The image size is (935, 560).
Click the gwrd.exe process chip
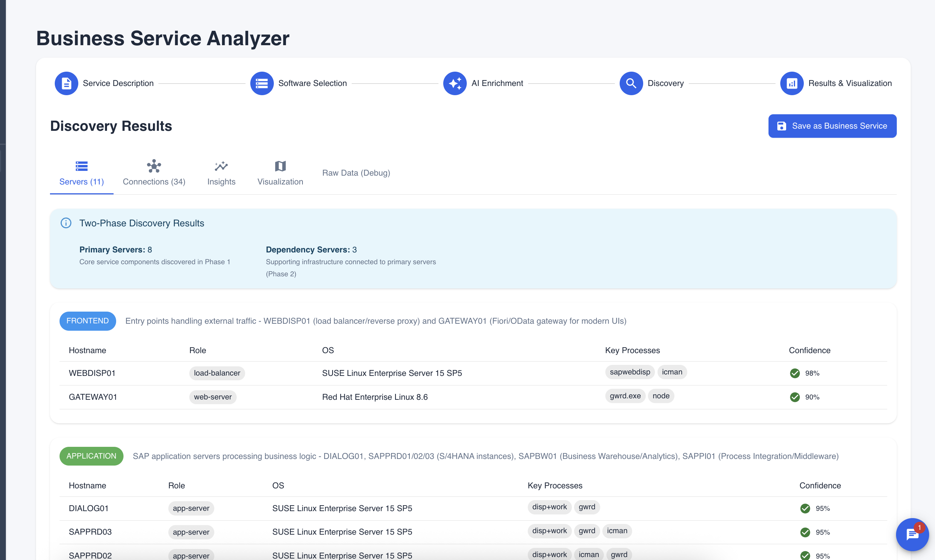625,396
